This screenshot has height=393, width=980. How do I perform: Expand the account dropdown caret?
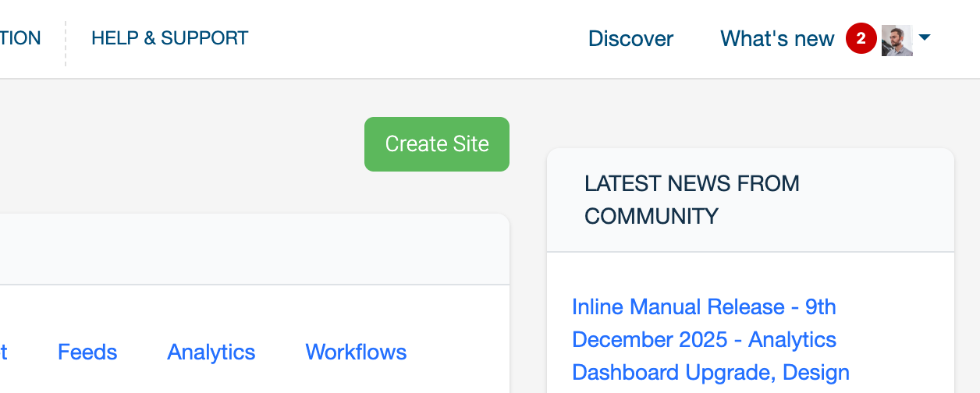(x=925, y=37)
